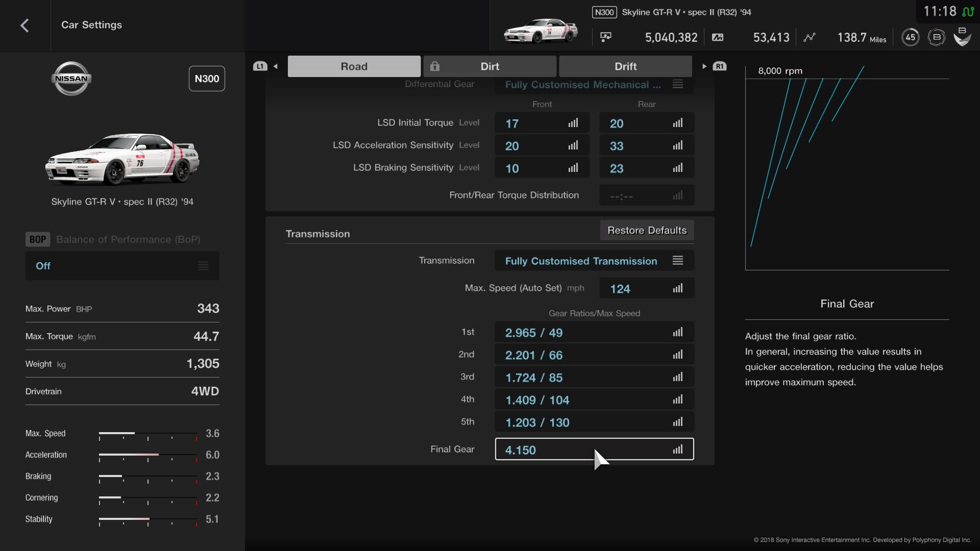
Task: Click bars icon on rear LSD Acceleration Sensitivity
Action: [x=678, y=145]
